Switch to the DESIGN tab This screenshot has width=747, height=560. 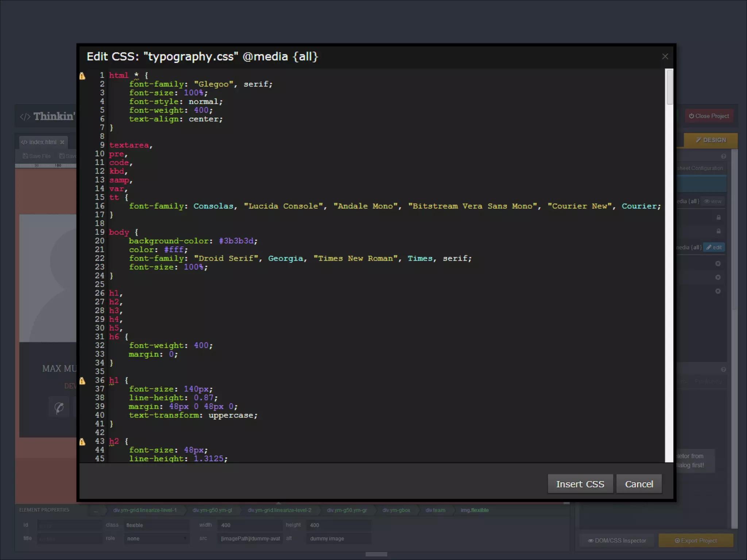coord(711,140)
